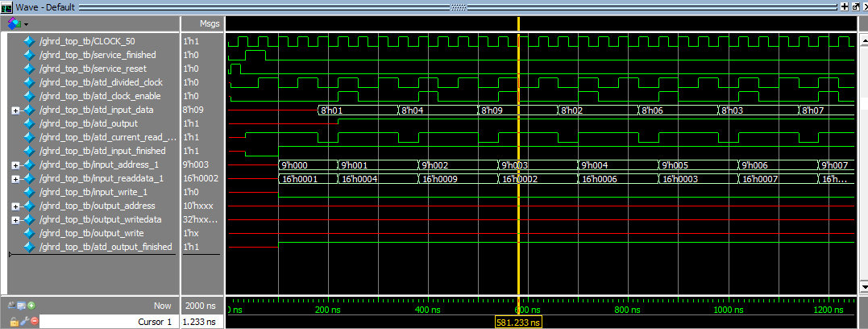Click the CLOCK_50 signal diamond icon
This screenshot has height=329, width=868.
[x=30, y=41]
